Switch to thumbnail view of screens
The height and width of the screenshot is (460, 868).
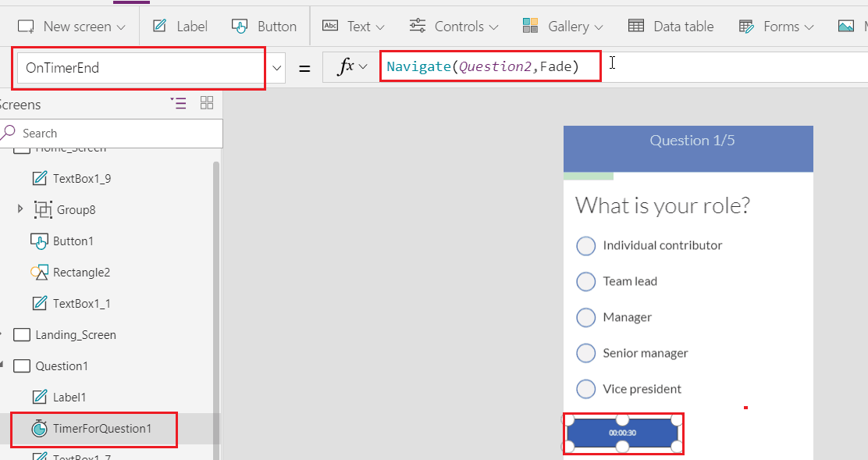[x=206, y=103]
